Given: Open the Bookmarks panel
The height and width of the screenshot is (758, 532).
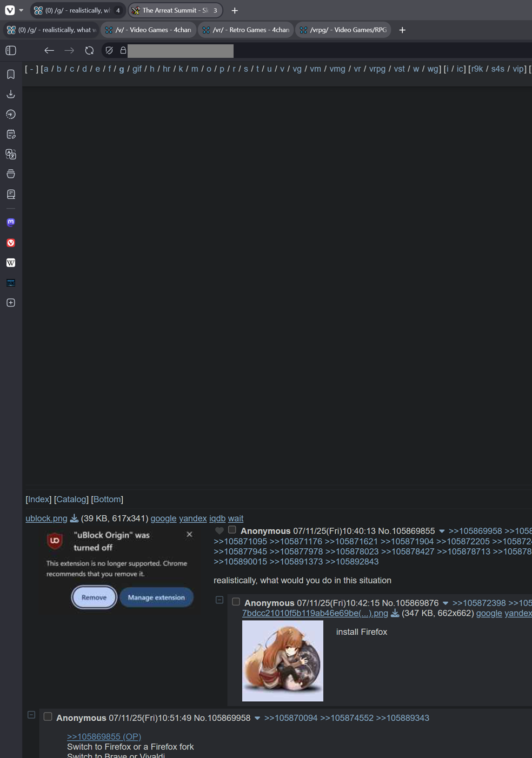Looking at the screenshot, I should [x=11, y=74].
